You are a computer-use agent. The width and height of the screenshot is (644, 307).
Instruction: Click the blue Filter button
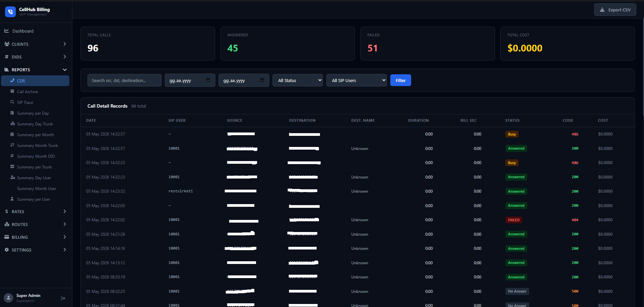click(400, 80)
